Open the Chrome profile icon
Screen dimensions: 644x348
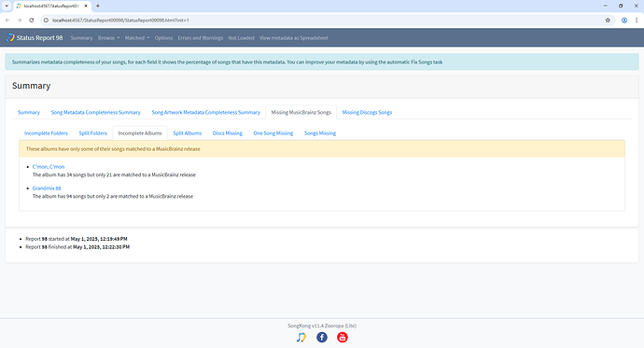click(x=624, y=21)
